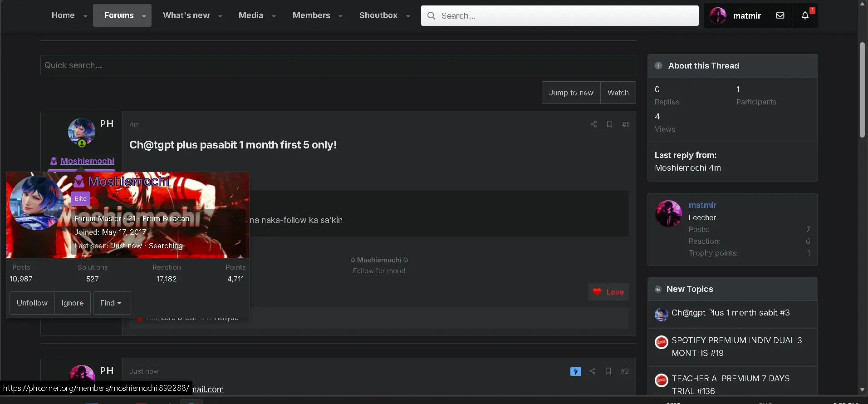Click Elite badge in member card
The width and height of the screenshot is (868, 404).
[81, 198]
